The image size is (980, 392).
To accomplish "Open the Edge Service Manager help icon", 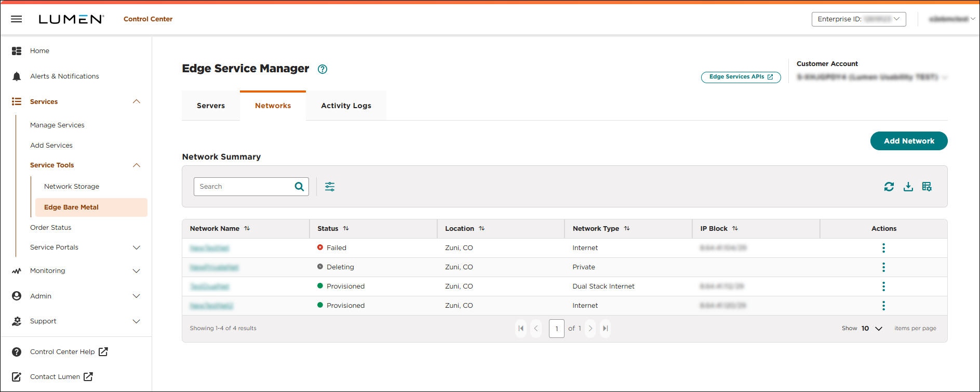I will [323, 69].
